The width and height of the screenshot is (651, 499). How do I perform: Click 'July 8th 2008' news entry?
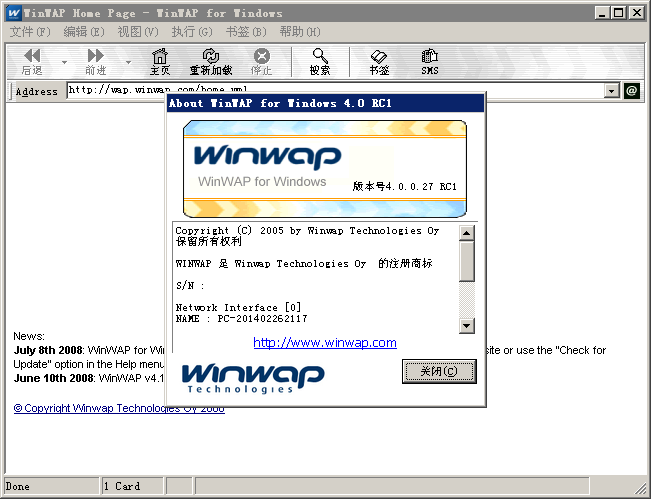[x=48, y=350]
